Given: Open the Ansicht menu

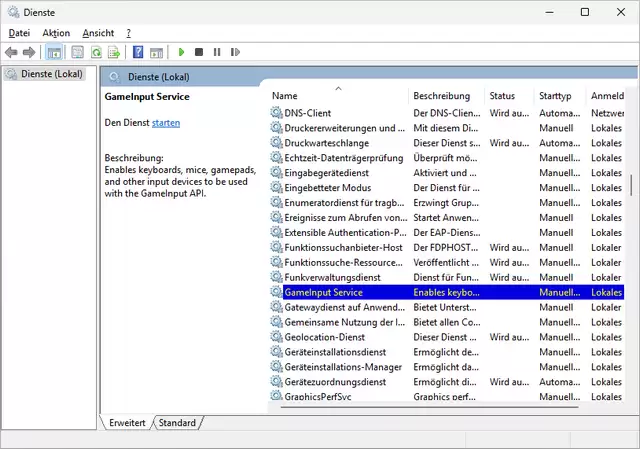Looking at the screenshot, I should tap(98, 33).
